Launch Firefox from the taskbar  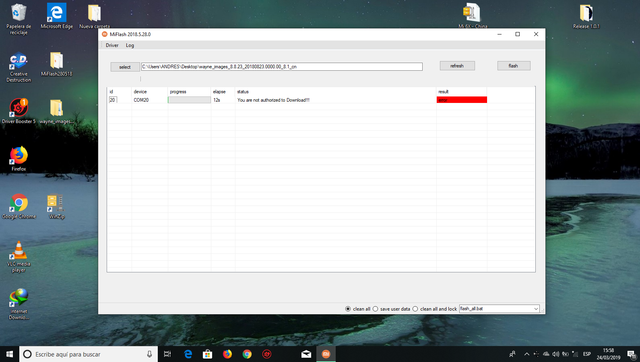pos(227,354)
